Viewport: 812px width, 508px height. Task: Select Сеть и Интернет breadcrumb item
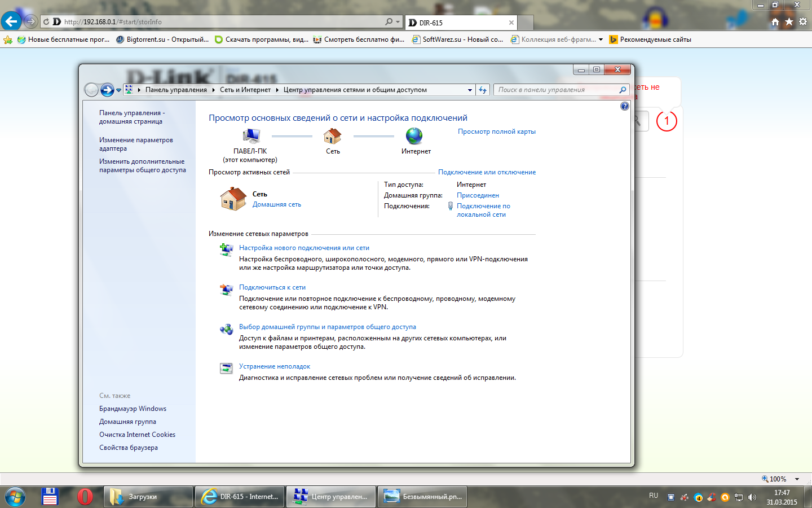pyautogui.click(x=245, y=90)
